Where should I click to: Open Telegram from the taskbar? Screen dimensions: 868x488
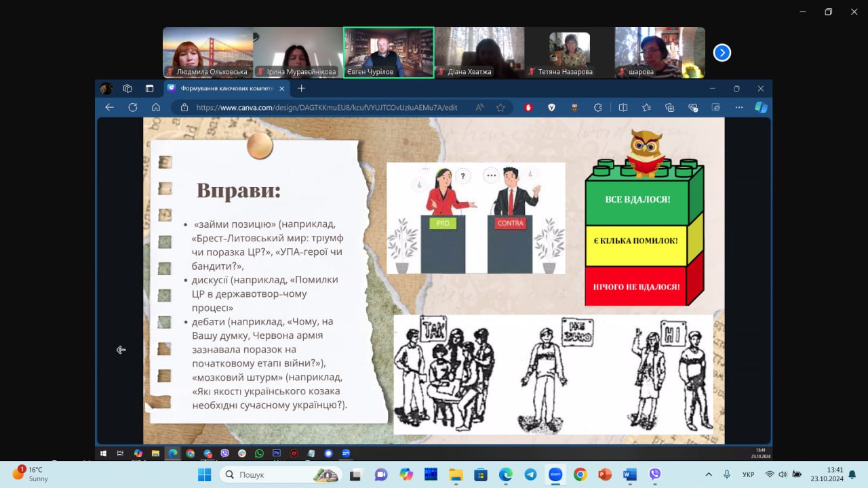(530, 474)
